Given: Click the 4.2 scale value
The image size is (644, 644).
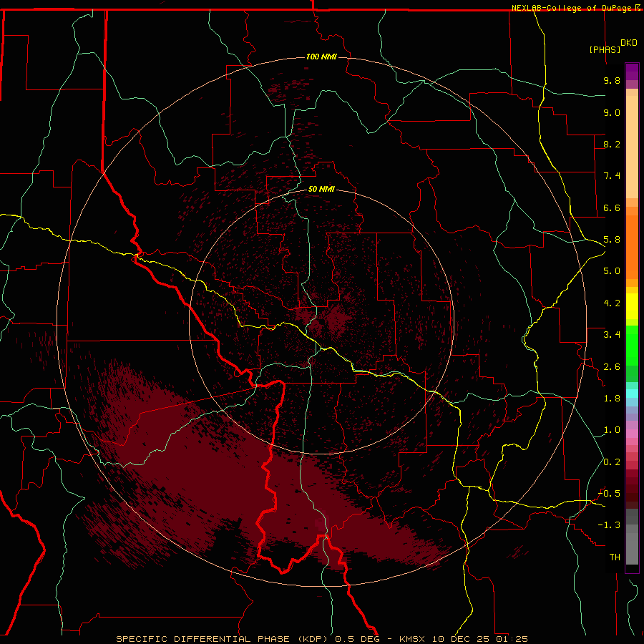Looking at the screenshot, I should coord(612,303).
